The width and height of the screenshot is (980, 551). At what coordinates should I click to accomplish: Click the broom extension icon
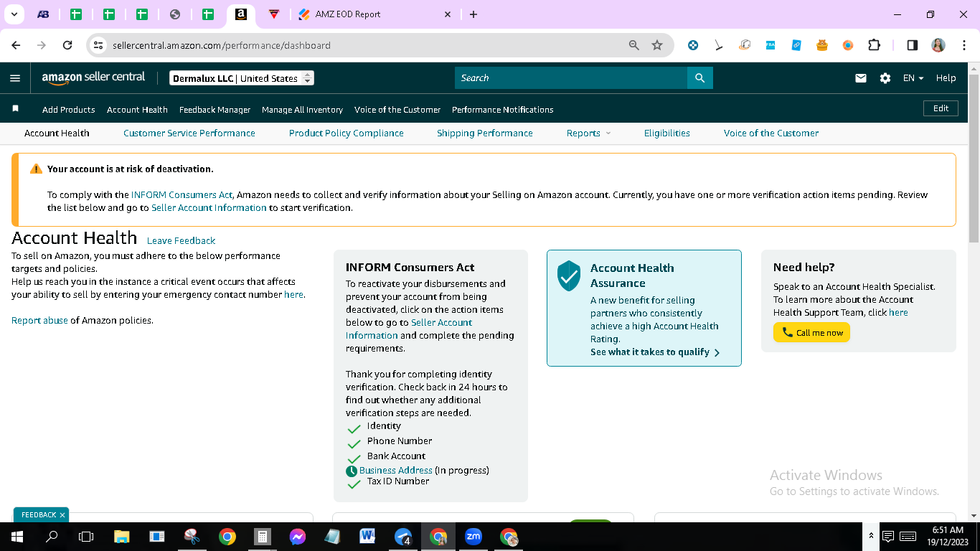coord(719,45)
